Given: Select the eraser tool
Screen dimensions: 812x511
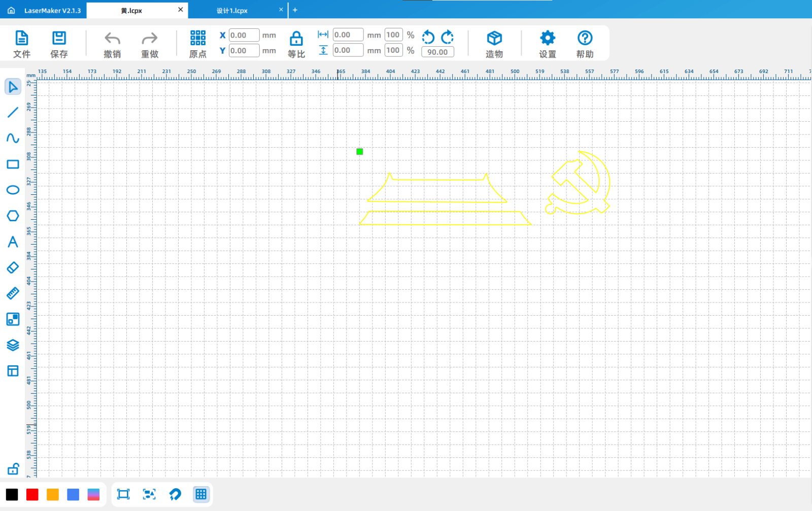Looking at the screenshot, I should tap(13, 267).
